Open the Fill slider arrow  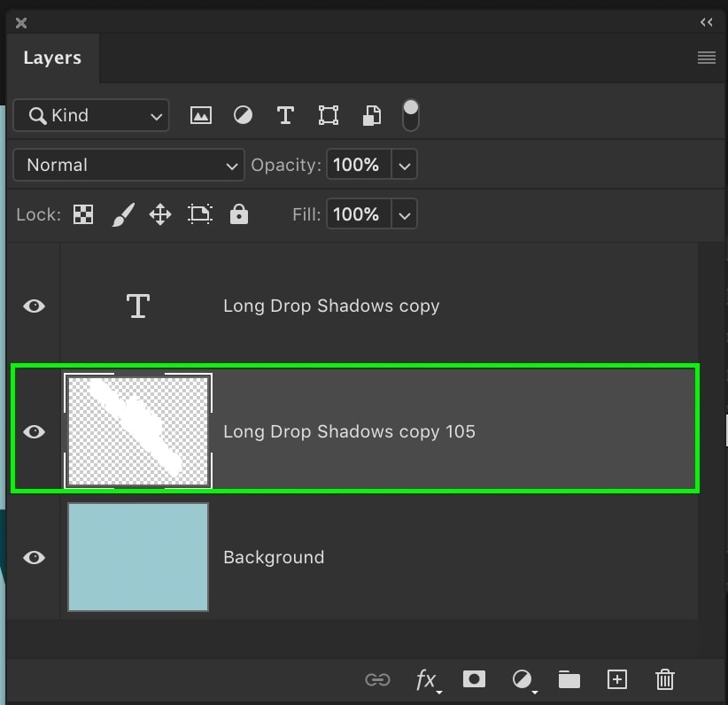point(405,214)
